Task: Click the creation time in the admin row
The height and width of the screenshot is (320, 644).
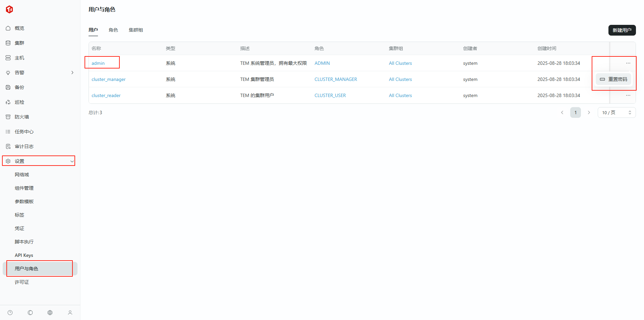Action: click(558, 63)
